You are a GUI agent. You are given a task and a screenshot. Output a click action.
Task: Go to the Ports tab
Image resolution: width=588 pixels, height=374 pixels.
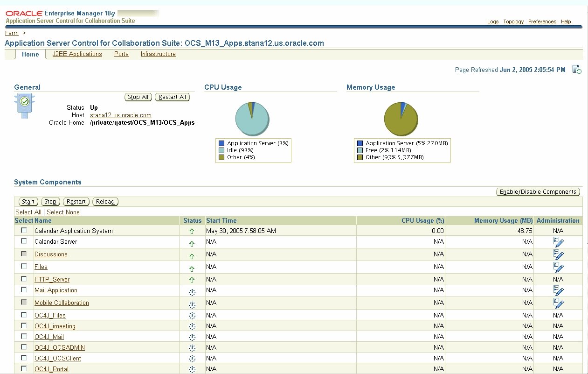click(x=121, y=54)
